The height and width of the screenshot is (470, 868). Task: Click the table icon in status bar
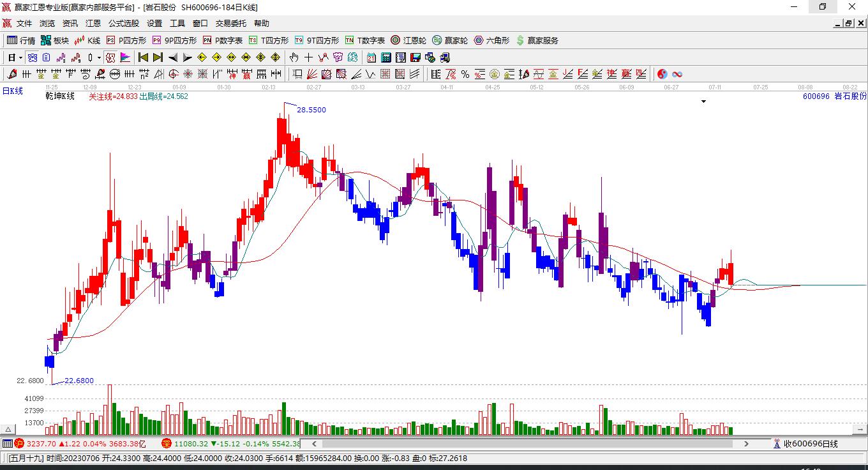[8, 444]
